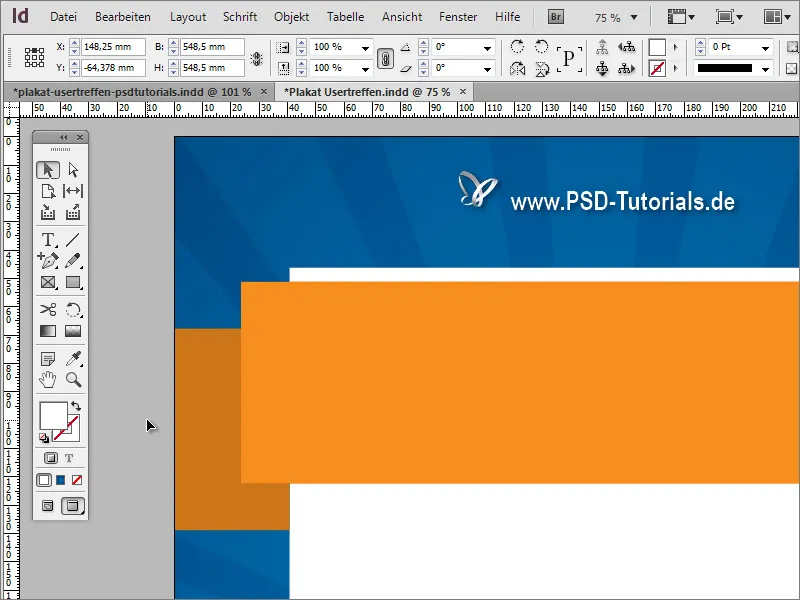Image resolution: width=800 pixels, height=600 pixels.
Task: Open rotation angle dropdown
Action: (x=487, y=48)
